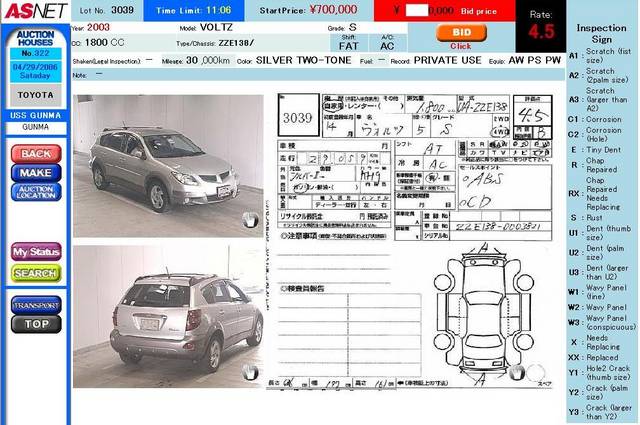
Task: Click magnifier icon on rear car photo
Action: pyautogui.click(x=250, y=372)
